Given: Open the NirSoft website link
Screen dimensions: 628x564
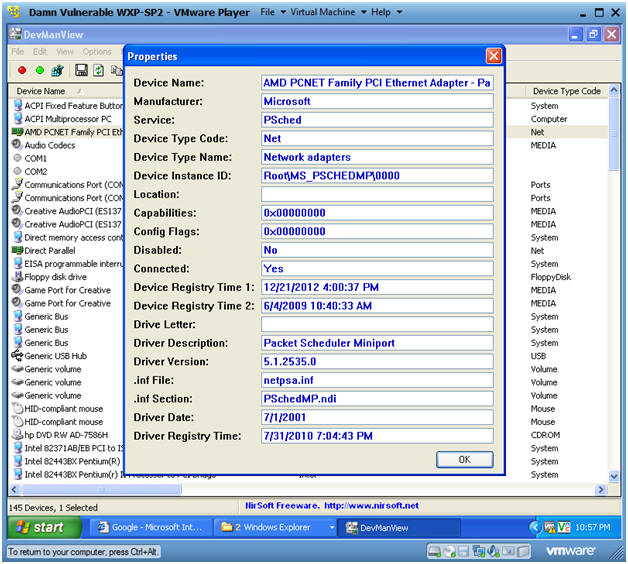Looking at the screenshot, I should pos(371,506).
